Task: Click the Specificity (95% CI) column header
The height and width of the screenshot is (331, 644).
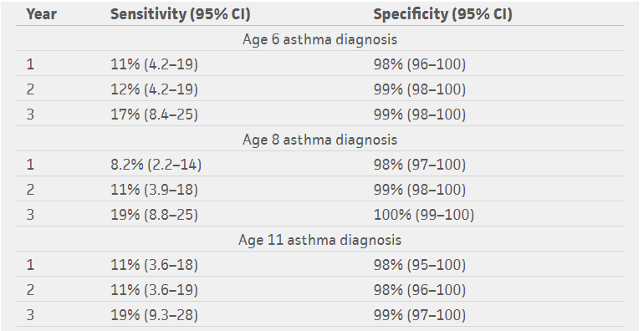Action: click(x=442, y=14)
